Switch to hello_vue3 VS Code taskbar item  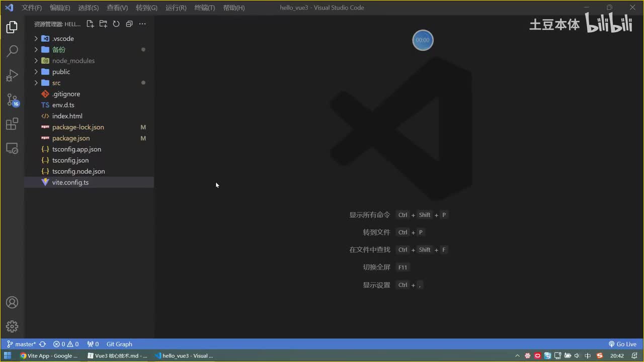(x=185, y=355)
